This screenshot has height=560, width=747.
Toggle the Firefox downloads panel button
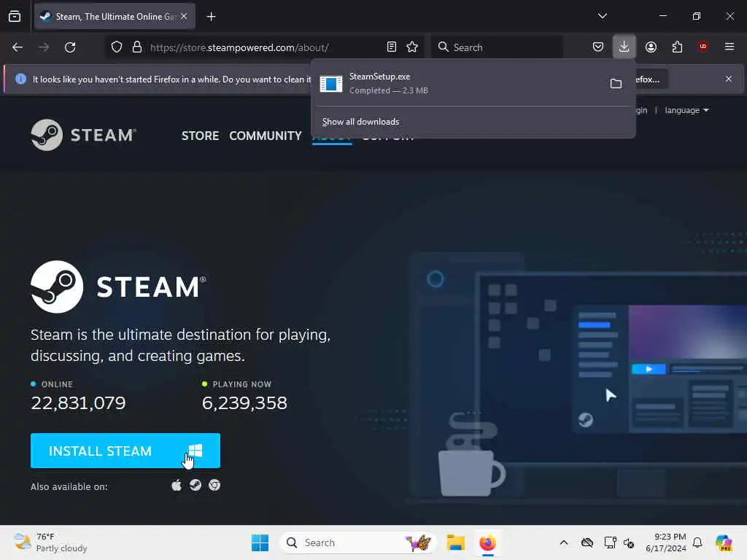[624, 47]
